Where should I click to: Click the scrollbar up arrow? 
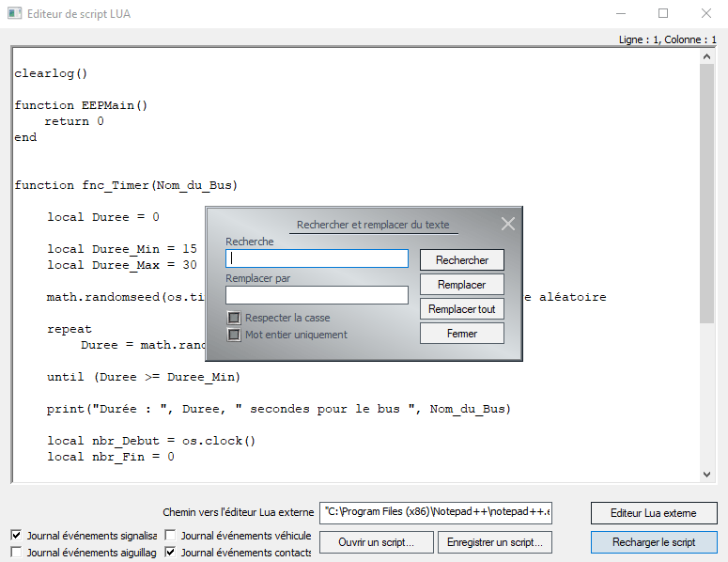pyautogui.click(x=706, y=56)
